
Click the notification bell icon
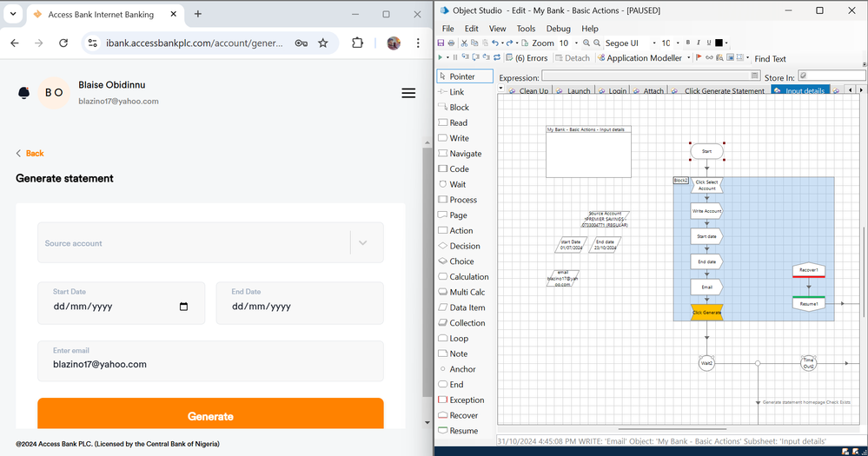[x=23, y=93]
